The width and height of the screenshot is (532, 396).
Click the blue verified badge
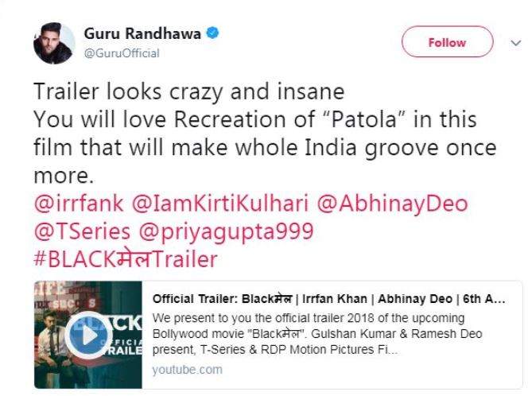pos(212,35)
